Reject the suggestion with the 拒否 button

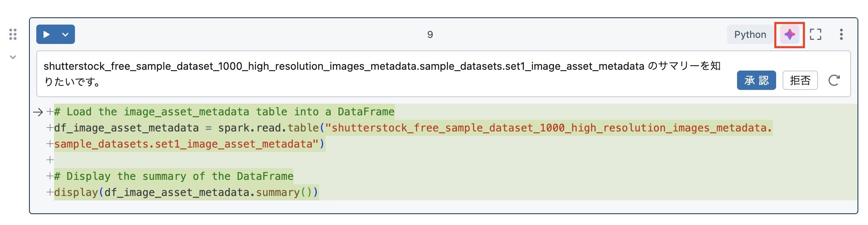click(800, 80)
